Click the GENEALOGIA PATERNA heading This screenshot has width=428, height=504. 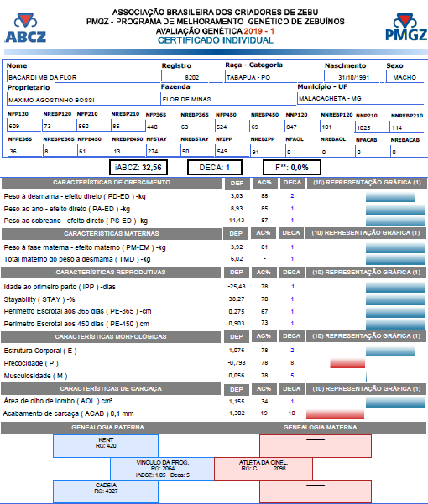(x=107, y=427)
